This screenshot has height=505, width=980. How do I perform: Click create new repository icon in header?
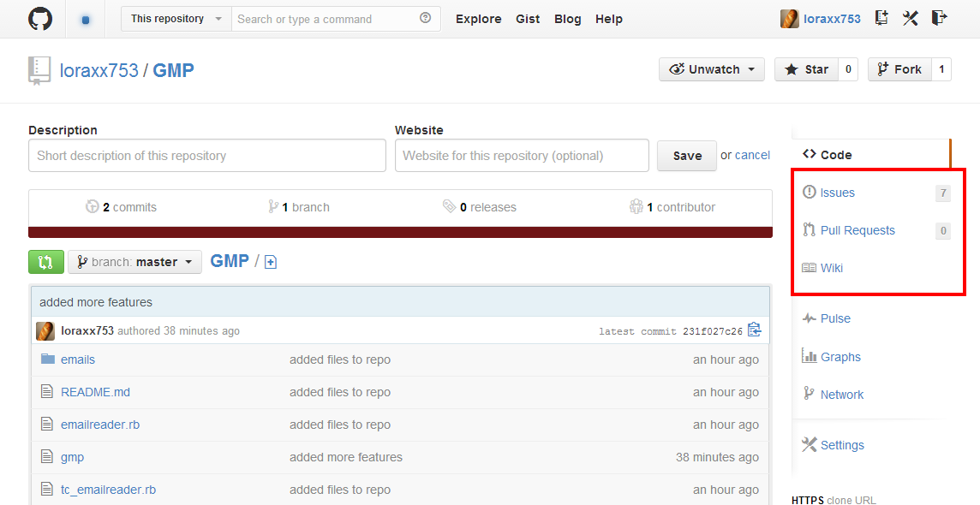tap(881, 18)
